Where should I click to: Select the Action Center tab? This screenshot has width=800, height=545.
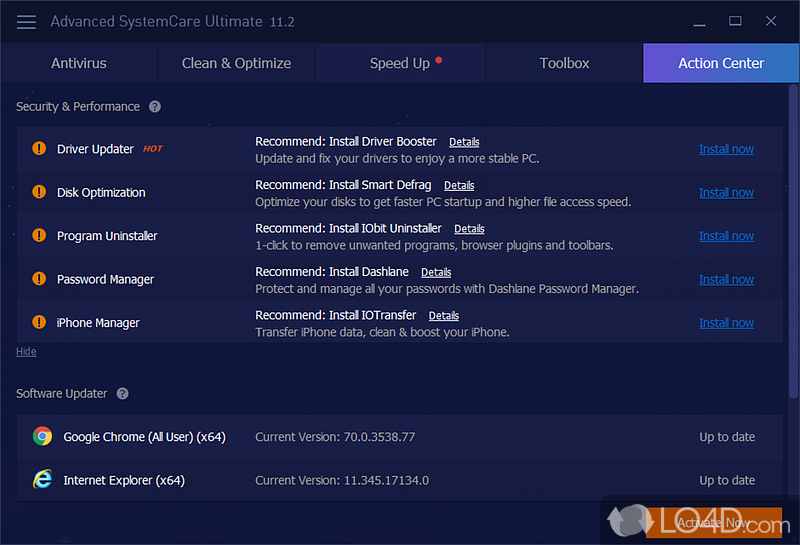[721, 63]
